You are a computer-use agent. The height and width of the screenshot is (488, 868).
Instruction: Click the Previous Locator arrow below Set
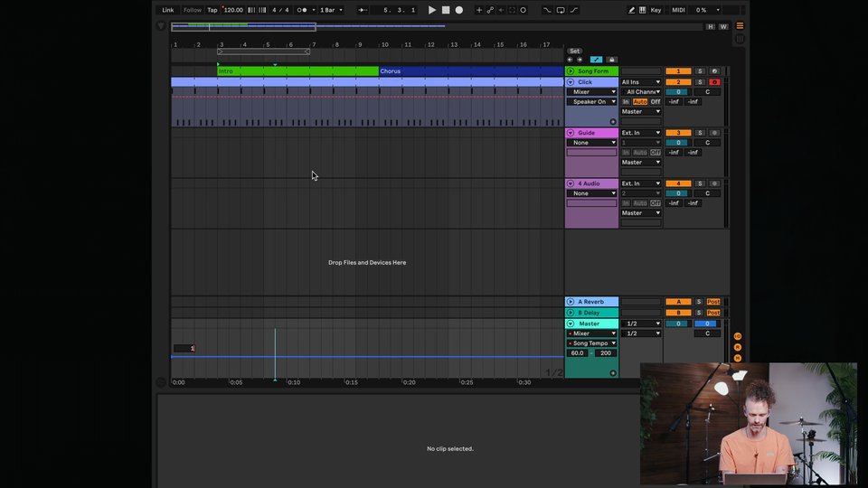(570, 60)
